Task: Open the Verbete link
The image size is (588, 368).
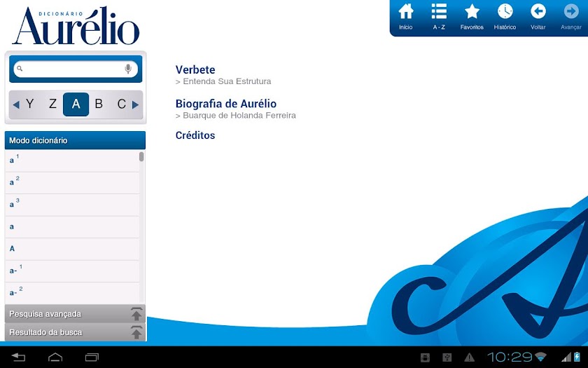Action: [195, 70]
